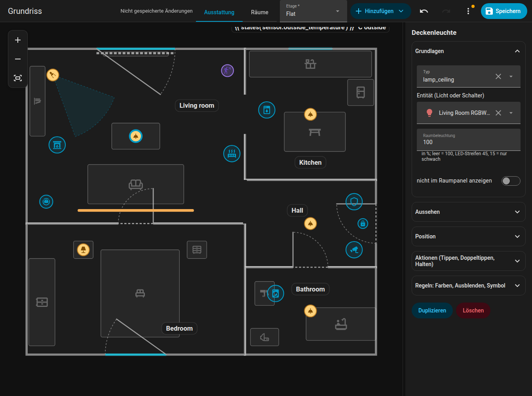532x396 pixels.
Task: Click the fireplace icon in the living room
Action: (x=57, y=145)
